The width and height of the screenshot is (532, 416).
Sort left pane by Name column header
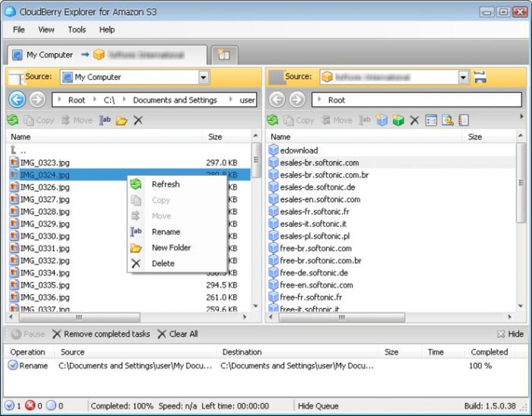104,137
